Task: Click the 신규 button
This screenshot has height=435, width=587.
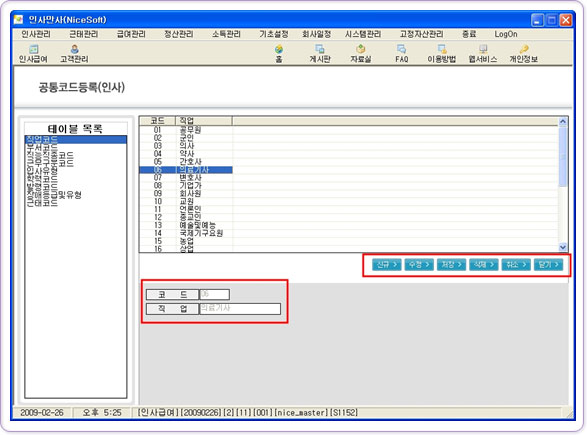Action: [x=387, y=265]
